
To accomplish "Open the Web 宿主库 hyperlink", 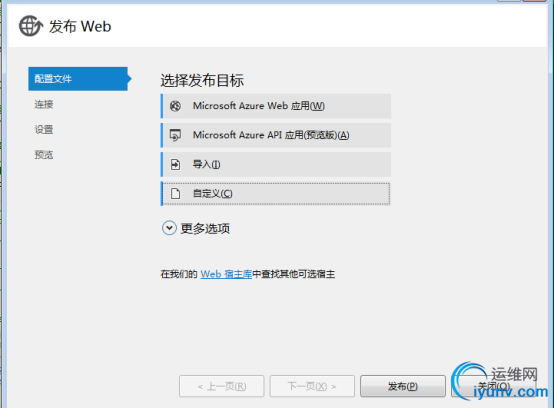I will (226, 274).
